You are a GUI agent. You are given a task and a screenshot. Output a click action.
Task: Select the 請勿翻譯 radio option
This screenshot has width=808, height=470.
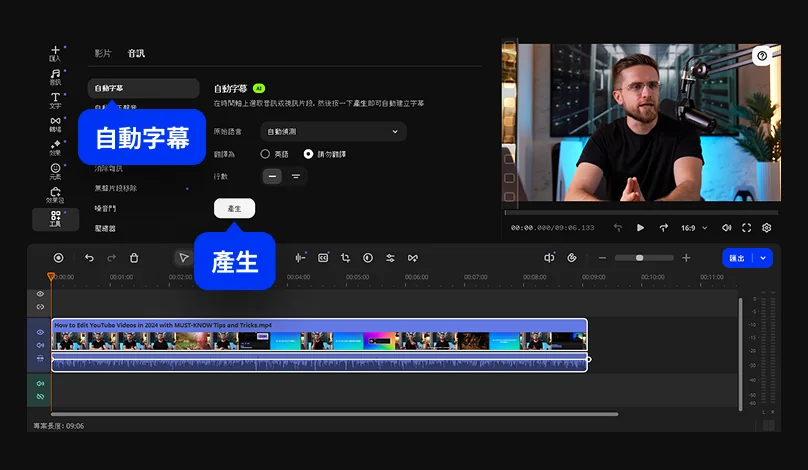tap(308, 154)
